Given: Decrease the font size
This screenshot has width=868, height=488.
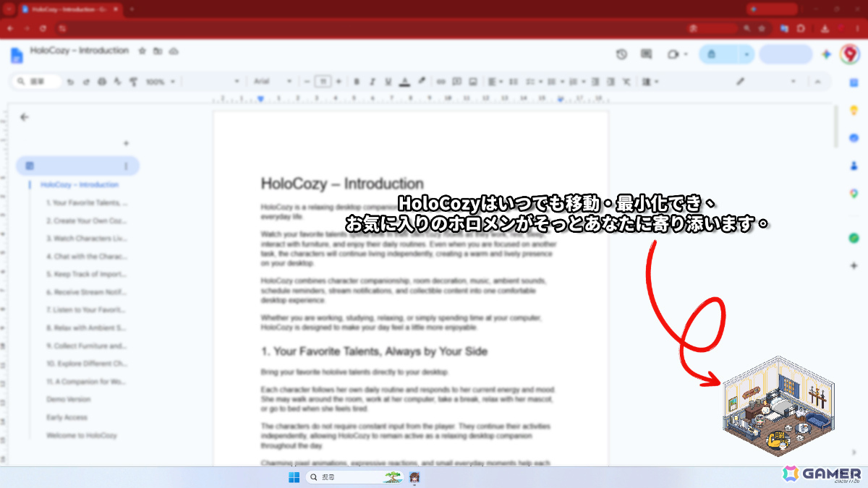Looking at the screenshot, I should click(307, 82).
